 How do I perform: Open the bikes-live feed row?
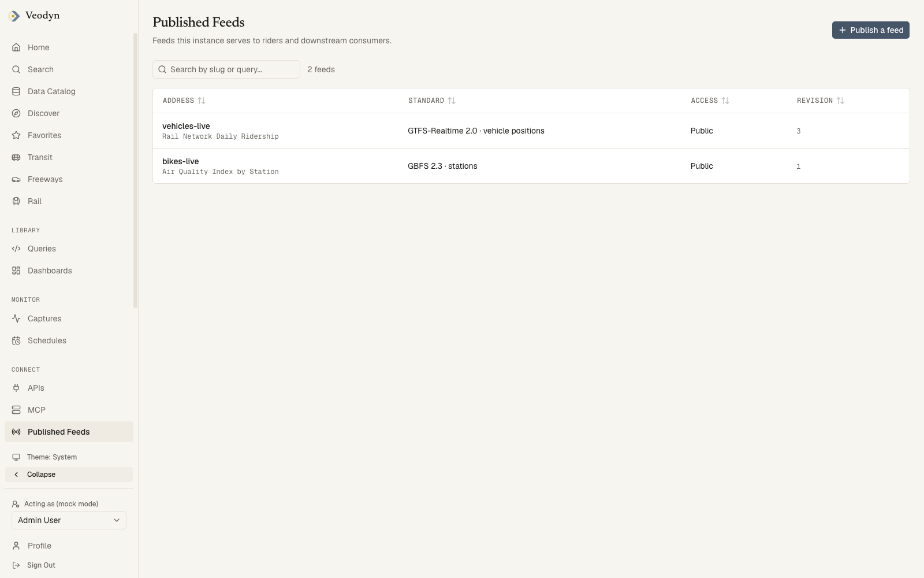(x=531, y=166)
